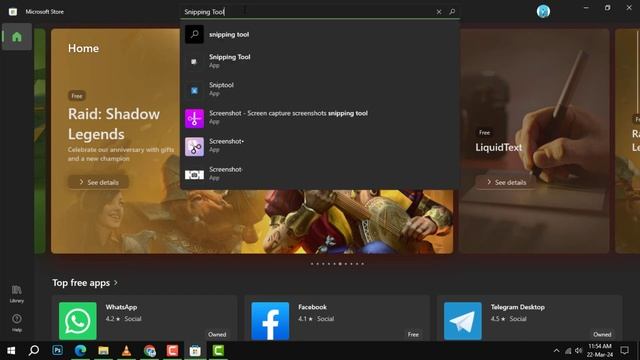
Task: Click the search magnifier button
Action: (x=452, y=12)
